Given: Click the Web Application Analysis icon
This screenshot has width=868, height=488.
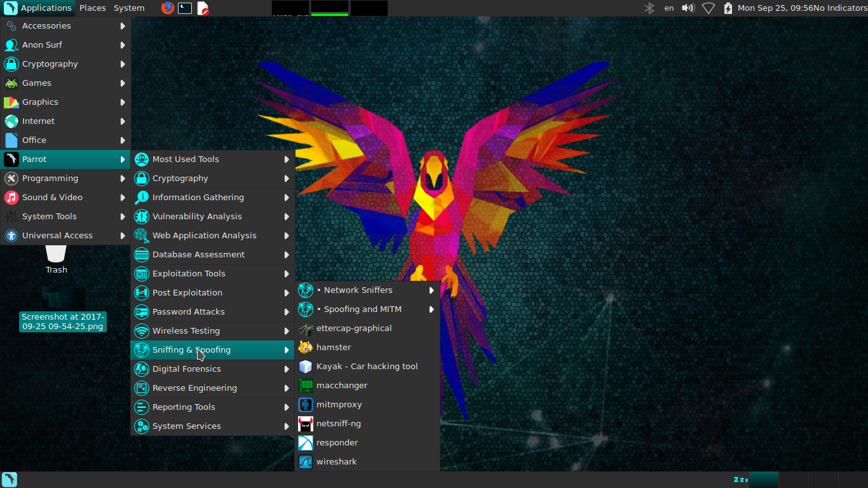Looking at the screenshot, I should point(142,236).
